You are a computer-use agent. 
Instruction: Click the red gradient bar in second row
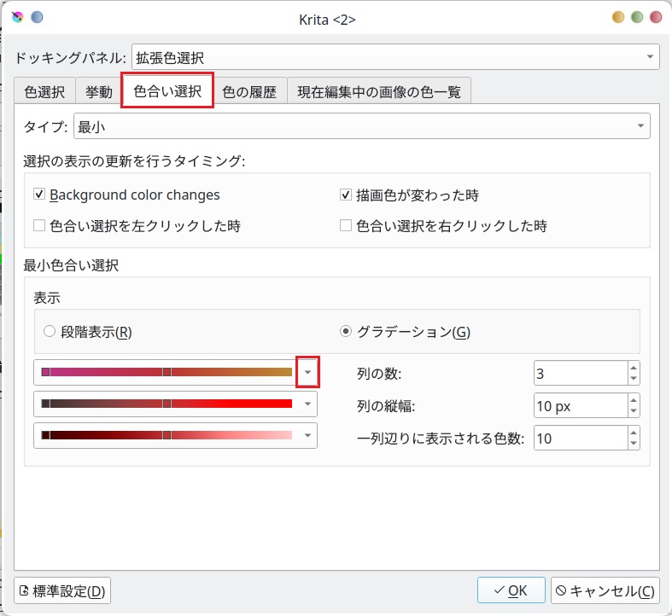click(167, 404)
